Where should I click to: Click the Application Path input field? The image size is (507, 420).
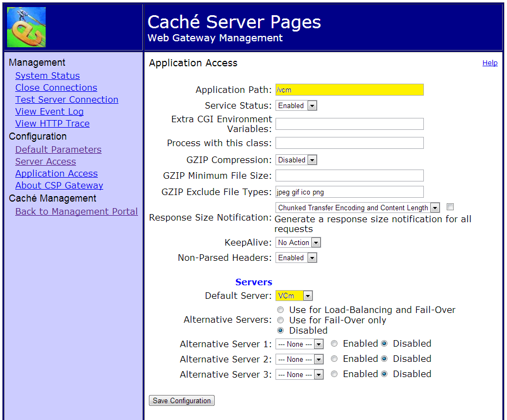pyautogui.click(x=349, y=90)
